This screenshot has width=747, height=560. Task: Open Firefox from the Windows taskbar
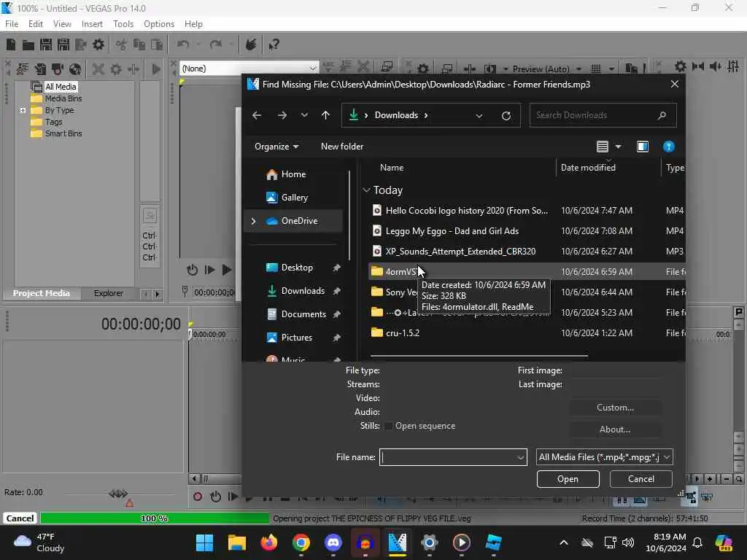pos(269,542)
